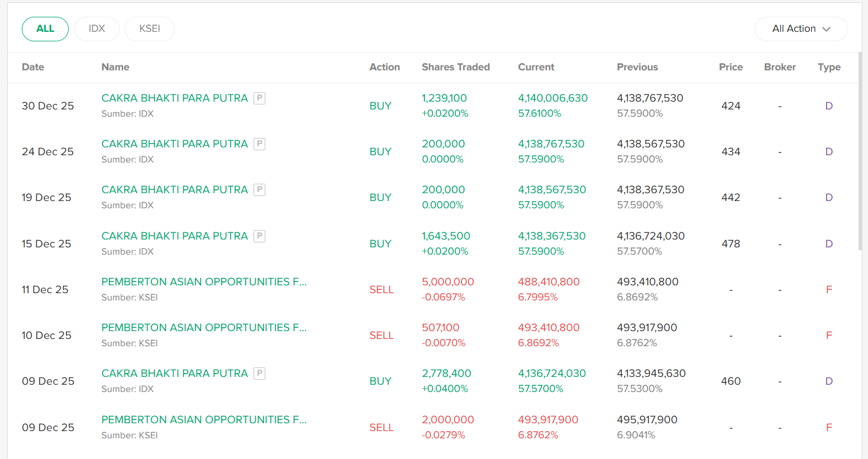Click Sumber: KSEI in the 10 Dec 25 row
This screenshot has width=868, height=459.
(x=130, y=343)
